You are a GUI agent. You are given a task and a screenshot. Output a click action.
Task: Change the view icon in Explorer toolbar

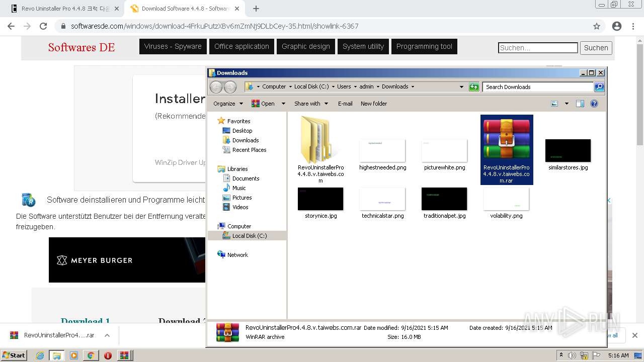tap(554, 104)
